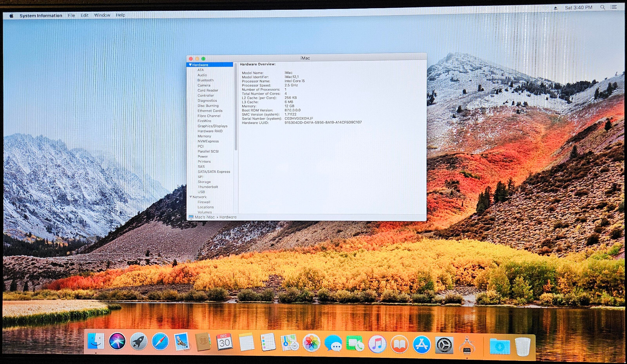Open Contacts book icon in Dock

203,342
